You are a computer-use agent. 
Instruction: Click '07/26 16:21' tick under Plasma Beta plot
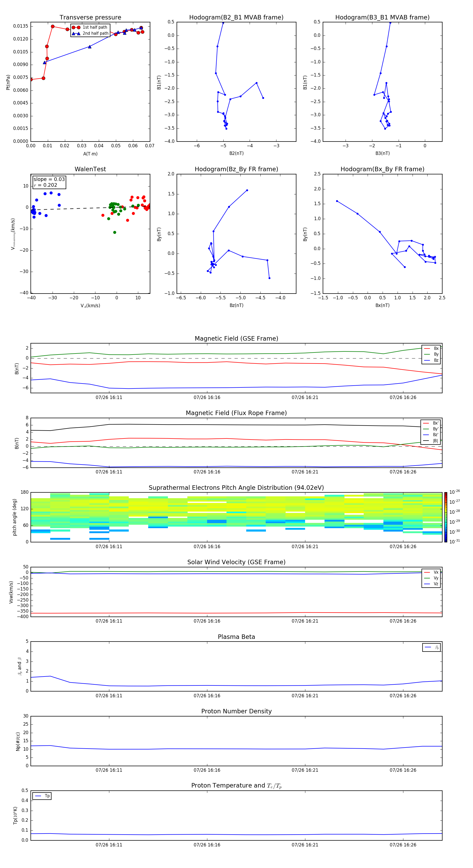[x=305, y=695]
